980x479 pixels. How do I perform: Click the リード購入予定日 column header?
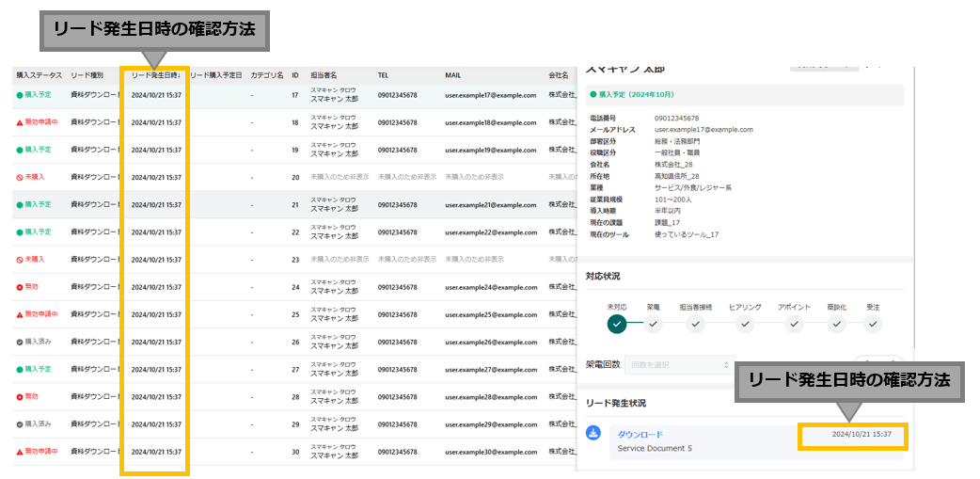216,74
